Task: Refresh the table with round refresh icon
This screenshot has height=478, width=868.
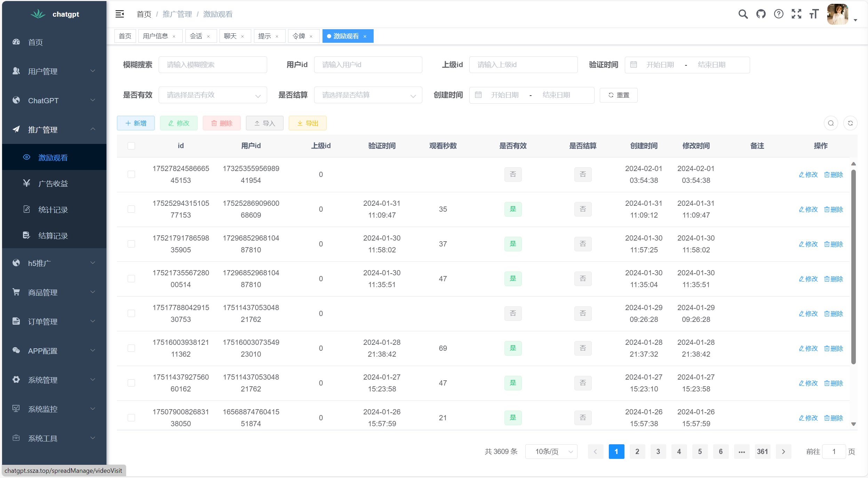Action: point(850,123)
